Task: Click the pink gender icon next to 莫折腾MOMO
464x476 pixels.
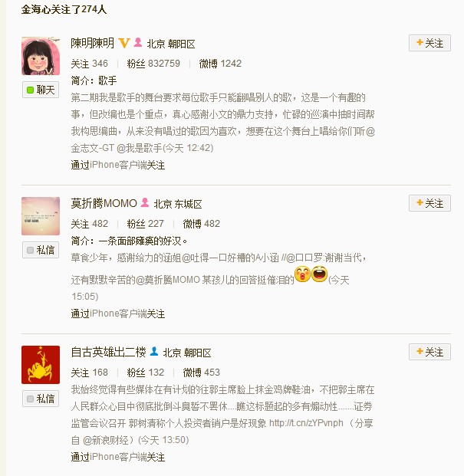Action: click(145, 202)
